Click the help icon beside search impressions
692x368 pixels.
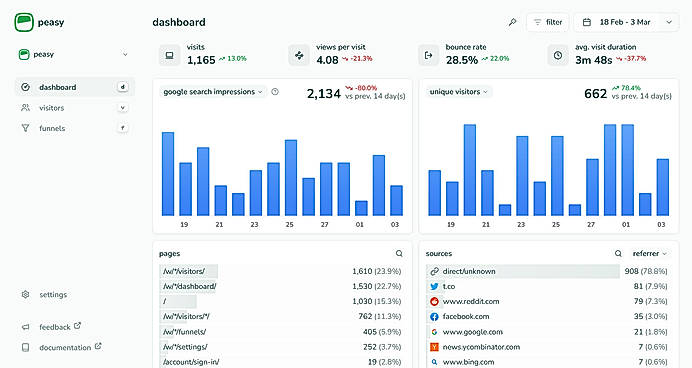pyautogui.click(x=275, y=92)
